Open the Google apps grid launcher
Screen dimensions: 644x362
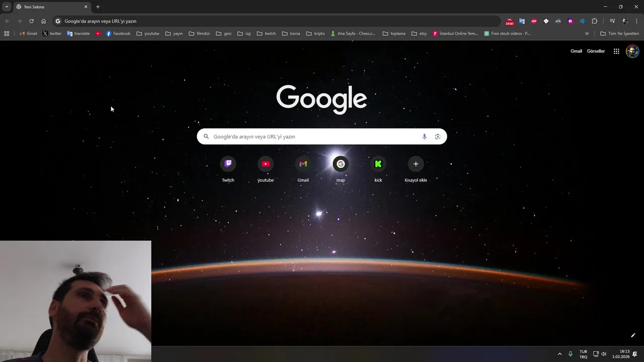(616, 51)
